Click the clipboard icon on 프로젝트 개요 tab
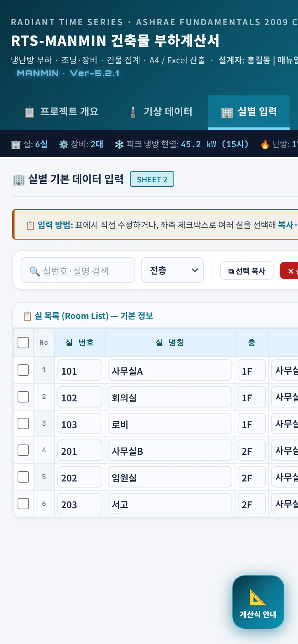 (29, 112)
